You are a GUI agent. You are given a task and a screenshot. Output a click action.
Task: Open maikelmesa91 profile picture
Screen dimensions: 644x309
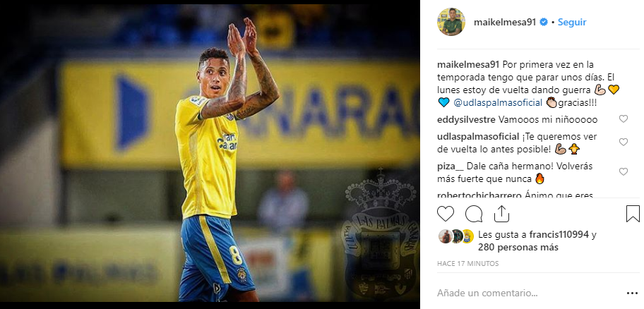pos(451,22)
